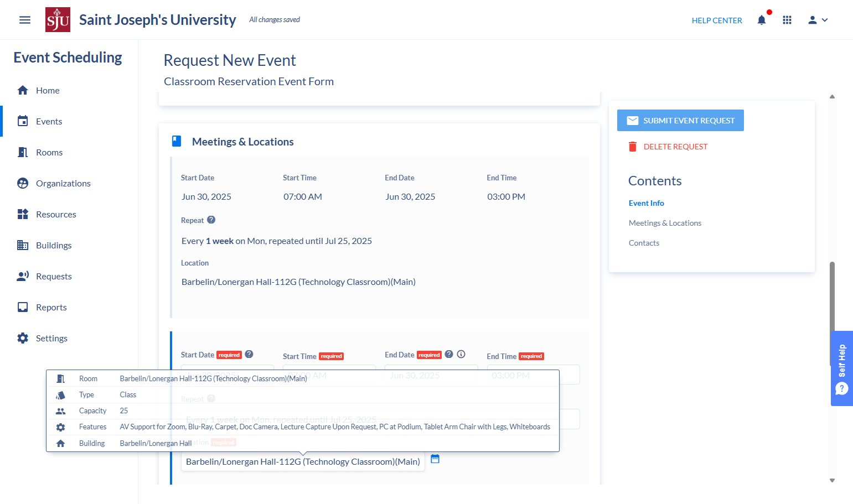
Task: Open Rooms from sidebar
Action: [x=40, y=152]
